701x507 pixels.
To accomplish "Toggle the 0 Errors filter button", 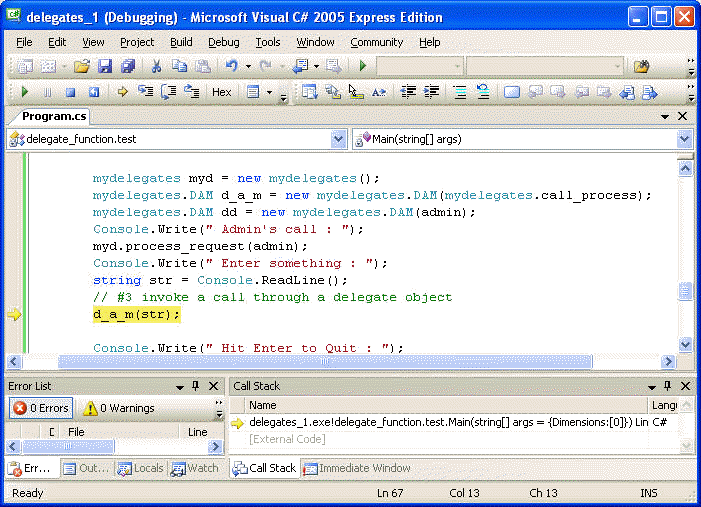I will pyautogui.click(x=40, y=408).
